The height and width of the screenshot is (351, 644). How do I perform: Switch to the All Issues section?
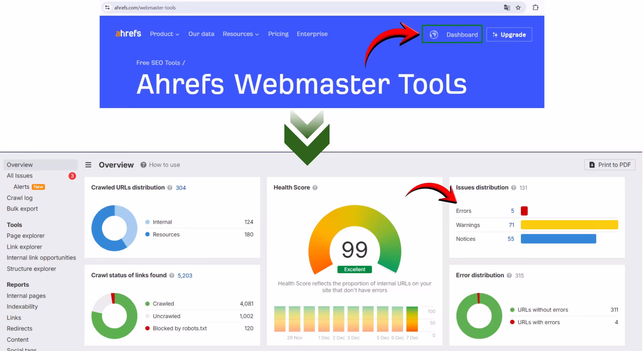20,175
